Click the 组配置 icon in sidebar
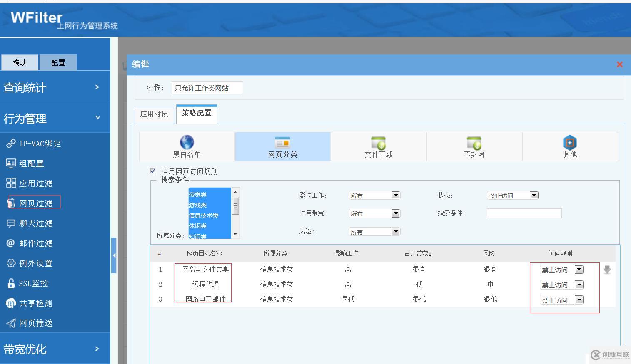The image size is (631, 364). 11,163
